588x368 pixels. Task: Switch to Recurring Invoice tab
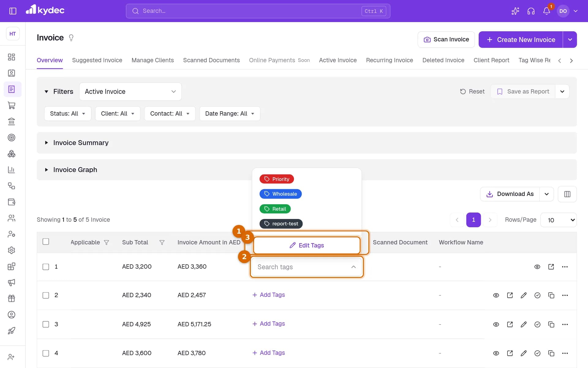point(390,60)
